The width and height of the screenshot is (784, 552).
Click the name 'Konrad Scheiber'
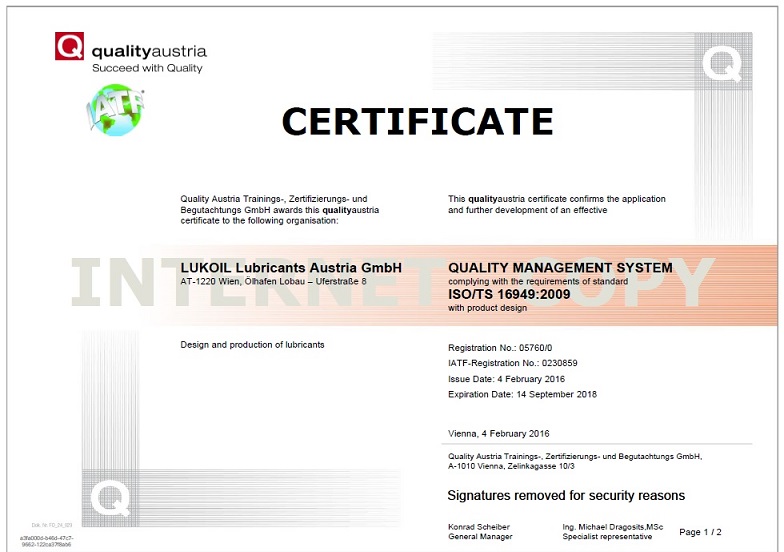pos(479,527)
